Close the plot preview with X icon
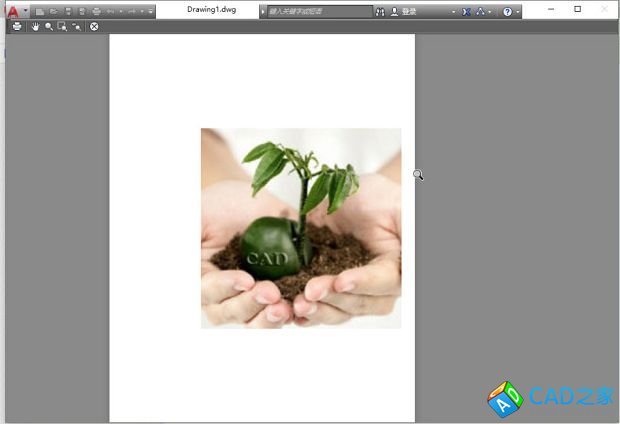This screenshot has width=620, height=424. tap(94, 26)
